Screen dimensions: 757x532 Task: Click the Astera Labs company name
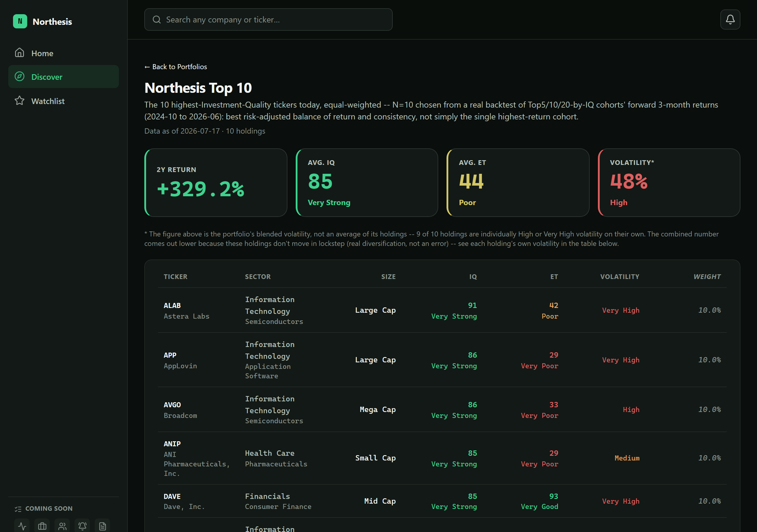(187, 316)
